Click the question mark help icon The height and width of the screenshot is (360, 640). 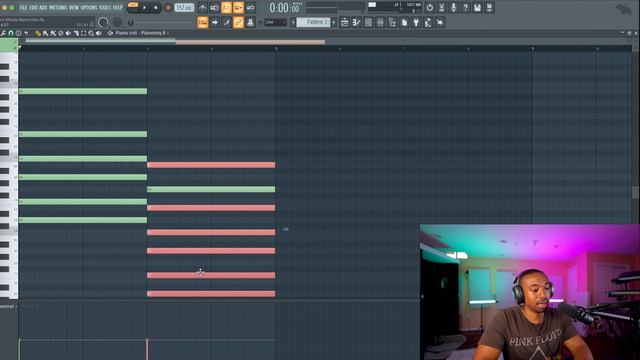465,7
